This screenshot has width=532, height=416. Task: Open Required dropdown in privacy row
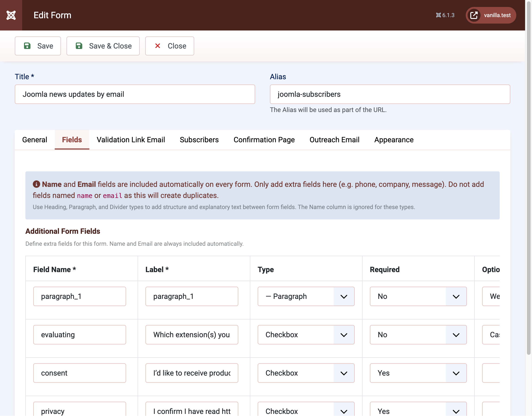coord(418,409)
